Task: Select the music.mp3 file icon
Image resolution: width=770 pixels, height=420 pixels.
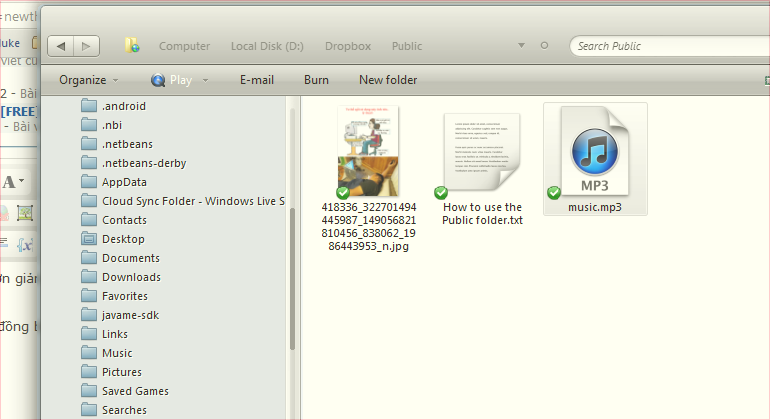Action: coord(596,152)
